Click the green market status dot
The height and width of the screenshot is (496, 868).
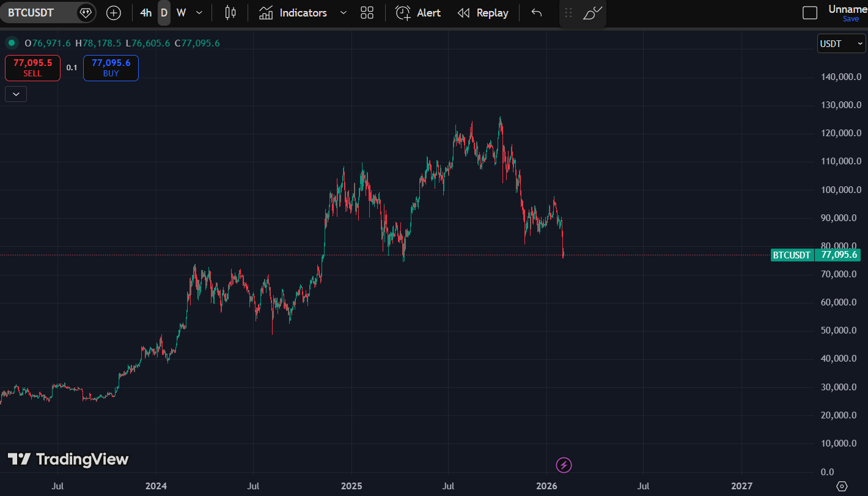click(x=11, y=43)
